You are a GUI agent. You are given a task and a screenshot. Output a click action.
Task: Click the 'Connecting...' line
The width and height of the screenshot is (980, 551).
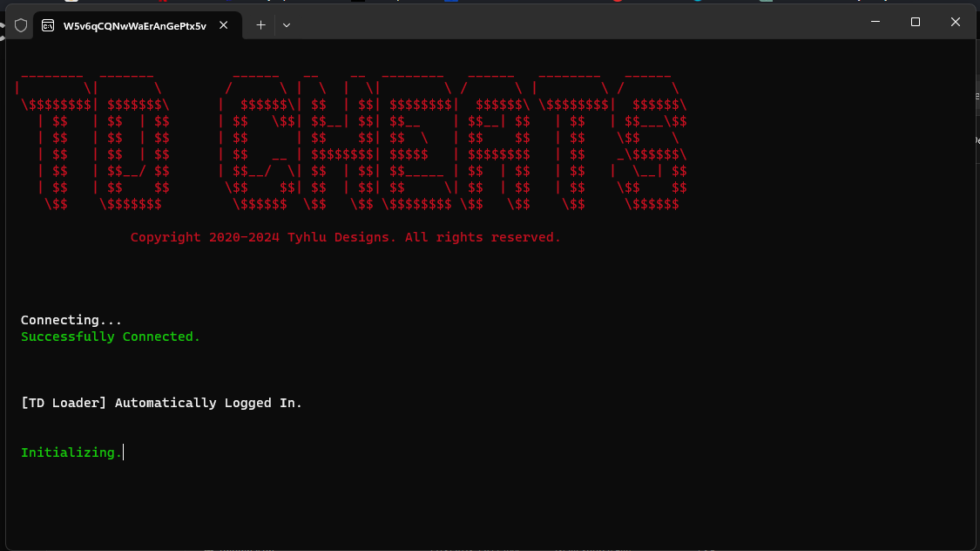click(x=71, y=320)
